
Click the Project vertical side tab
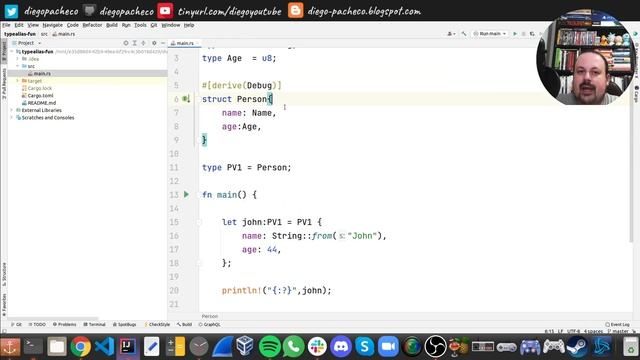[x=4, y=50]
